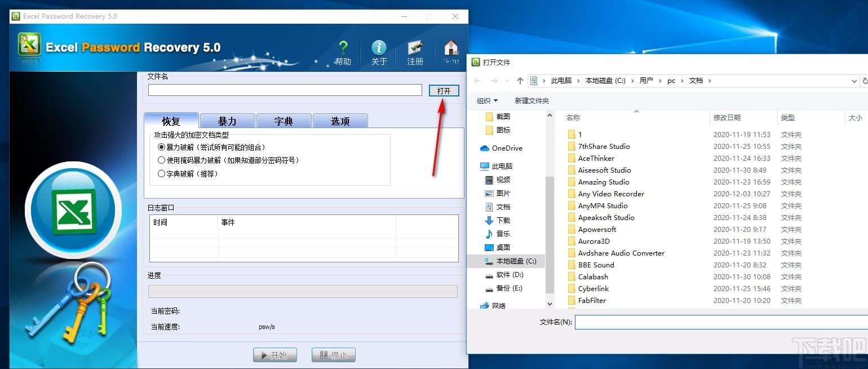Screen dimensions: 868x369
Task: Click navigation pane scroll up arrow
Action: point(550,115)
